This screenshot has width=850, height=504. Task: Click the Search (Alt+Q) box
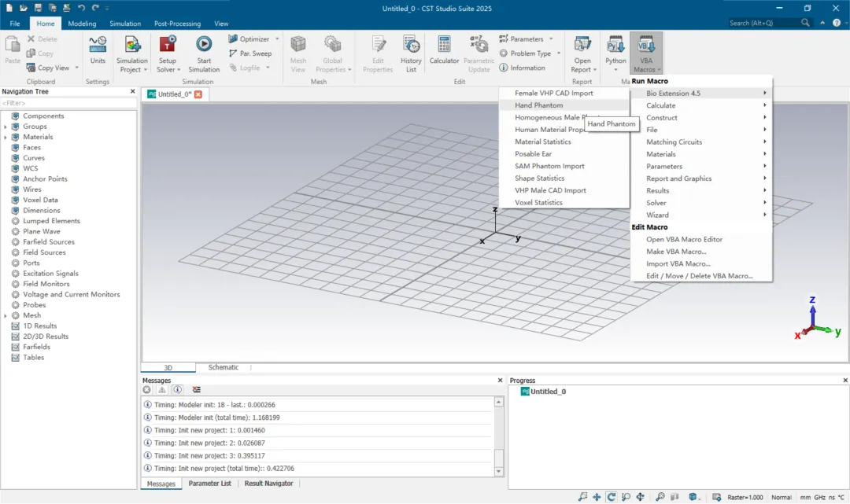point(763,23)
